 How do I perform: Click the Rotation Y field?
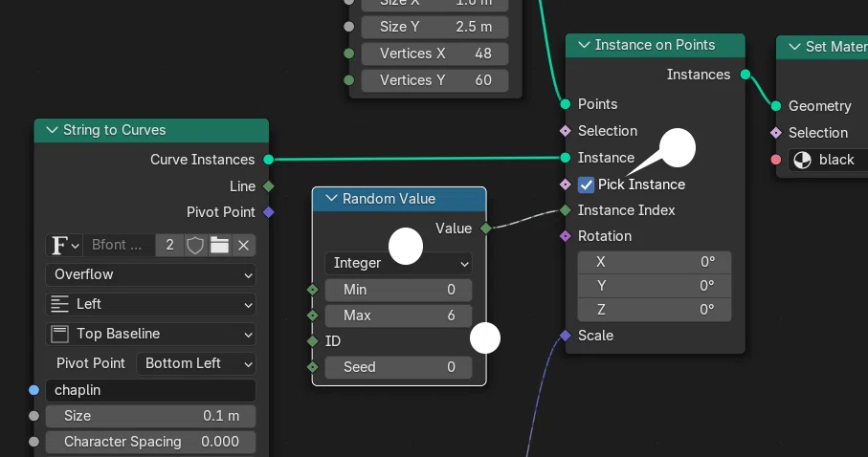pos(655,286)
